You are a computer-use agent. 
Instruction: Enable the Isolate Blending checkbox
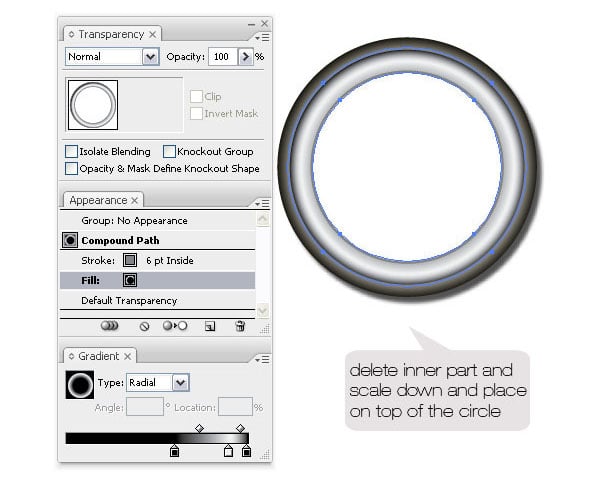[72, 152]
